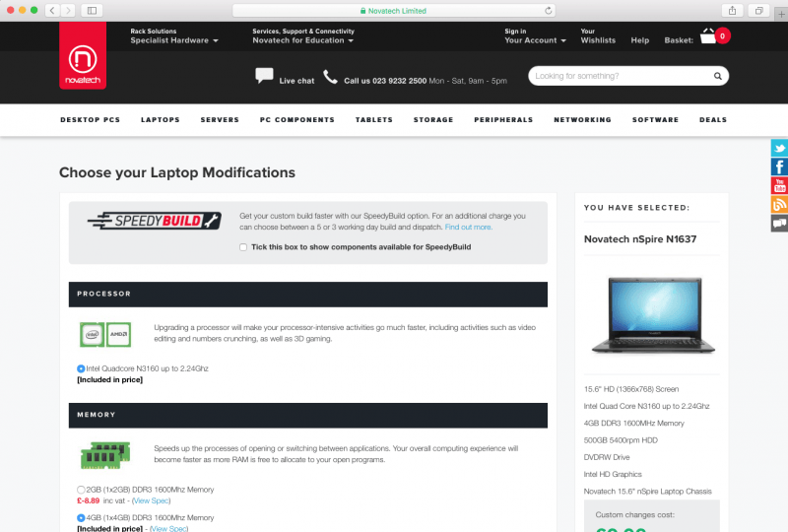Image resolution: width=788 pixels, height=532 pixels.
Task: Show all Safari tabs
Action: 758,10
